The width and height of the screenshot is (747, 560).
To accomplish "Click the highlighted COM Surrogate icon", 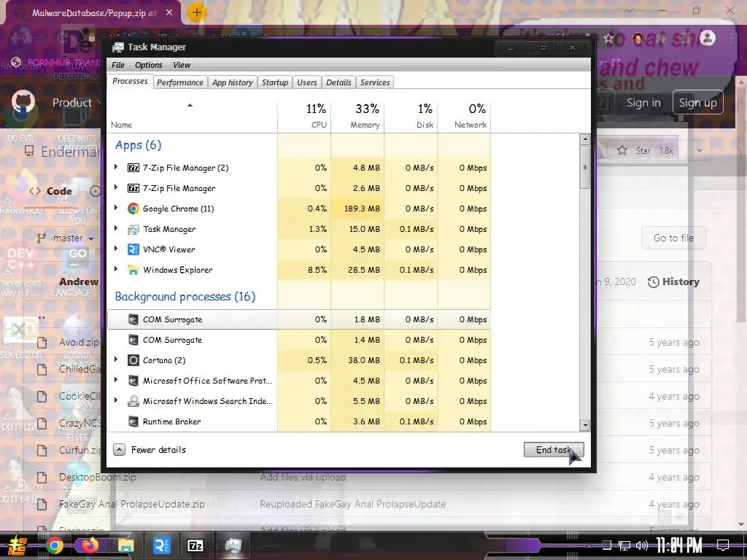I will coord(133,319).
